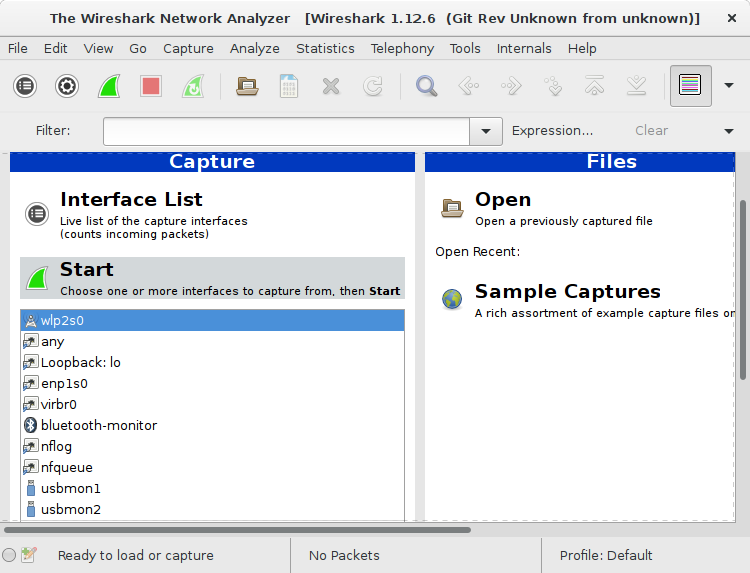
Task: Restart the running capture toolbar icon
Action: click(193, 86)
